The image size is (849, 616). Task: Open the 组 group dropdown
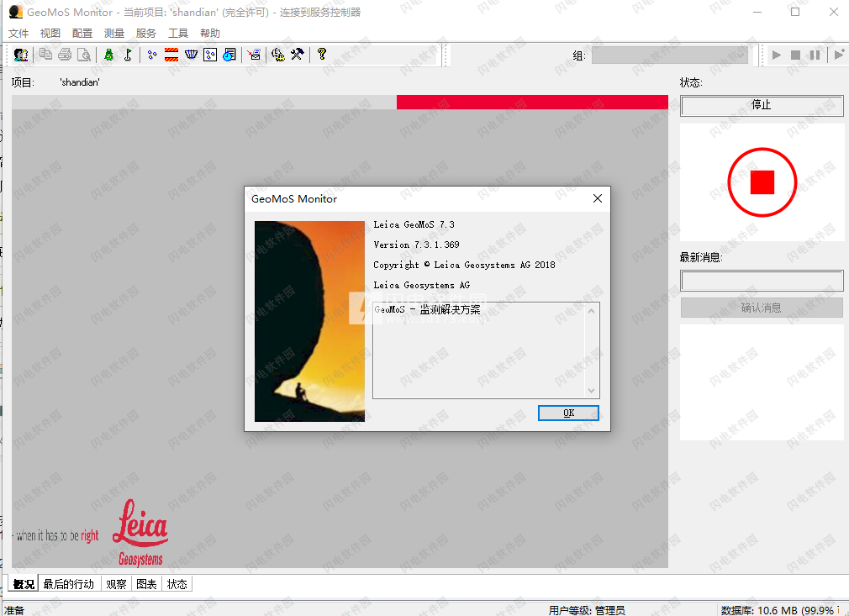670,55
